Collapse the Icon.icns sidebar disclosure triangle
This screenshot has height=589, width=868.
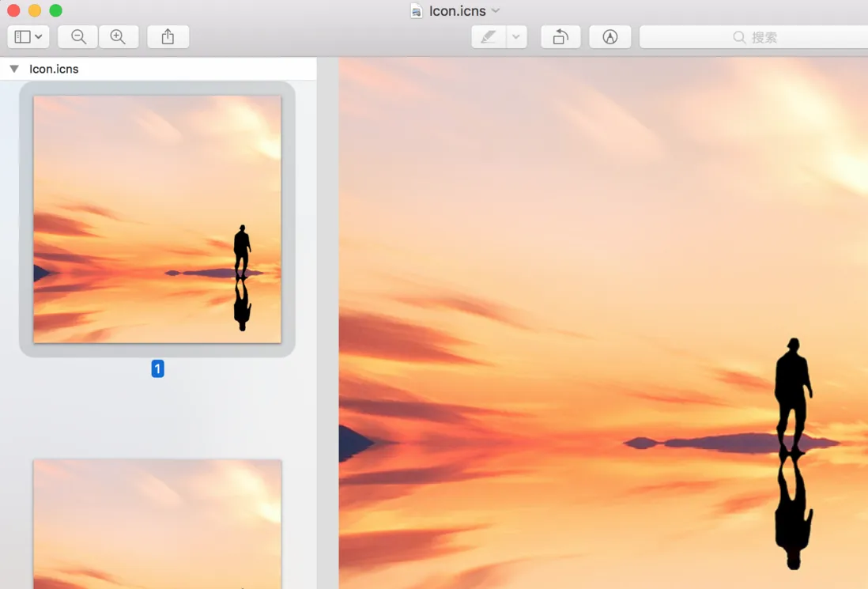click(14, 69)
